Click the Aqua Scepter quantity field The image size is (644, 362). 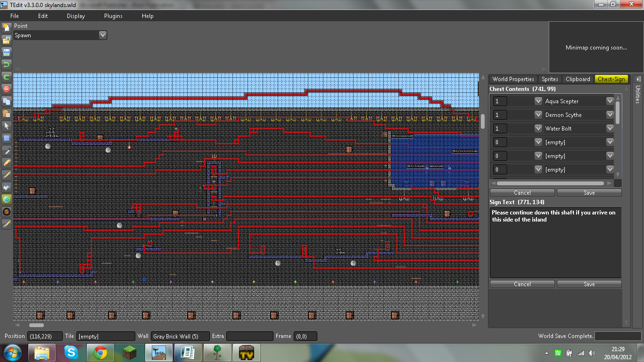coord(500,101)
